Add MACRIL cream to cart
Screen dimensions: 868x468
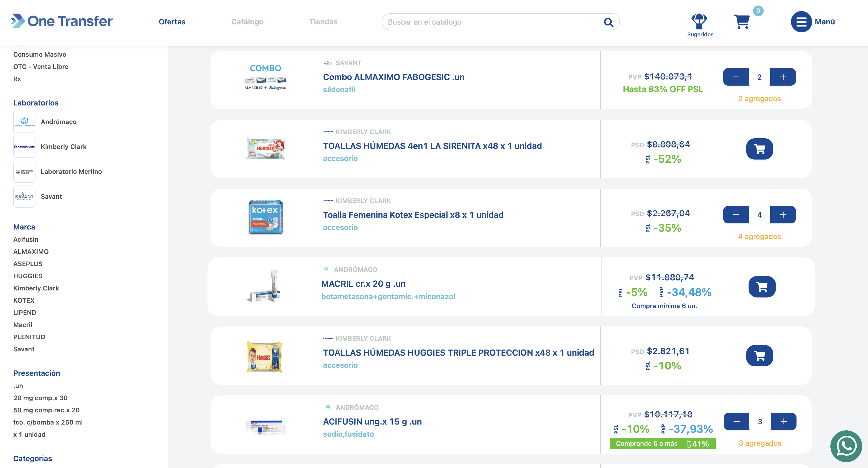[x=762, y=286]
